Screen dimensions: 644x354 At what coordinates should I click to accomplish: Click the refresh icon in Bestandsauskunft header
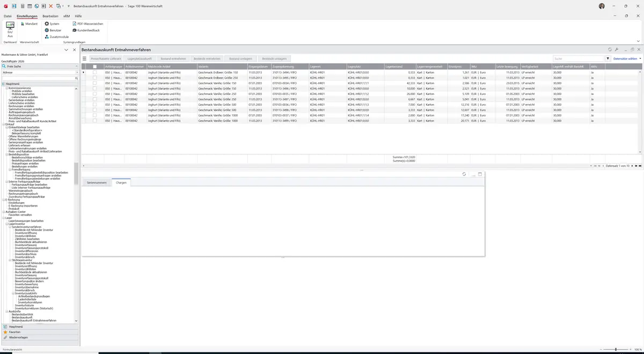[610, 49]
